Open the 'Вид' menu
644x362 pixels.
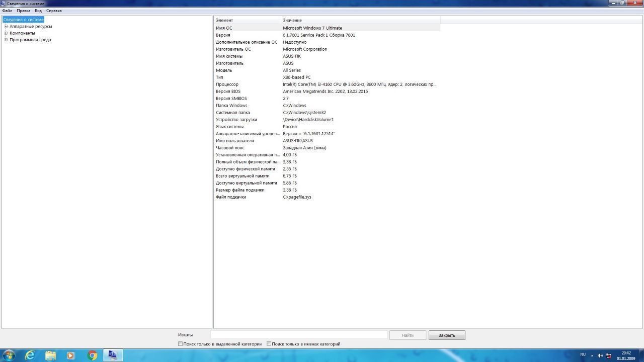pos(38,11)
